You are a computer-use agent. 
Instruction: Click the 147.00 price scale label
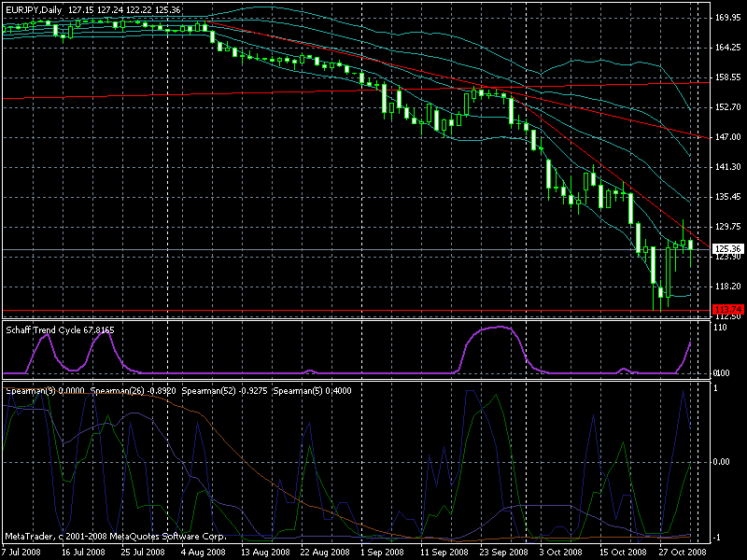728,137
